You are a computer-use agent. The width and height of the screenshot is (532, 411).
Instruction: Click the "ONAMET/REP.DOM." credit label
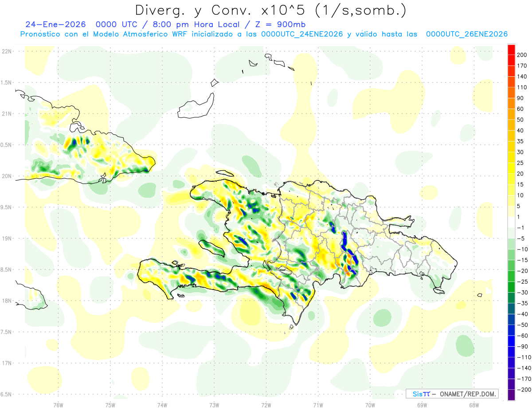click(x=467, y=394)
